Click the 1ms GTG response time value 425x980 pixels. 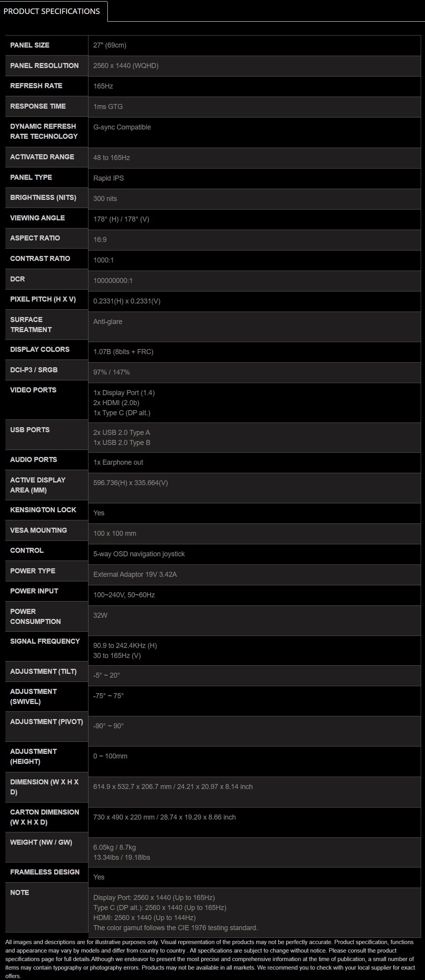(x=108, y=107)
